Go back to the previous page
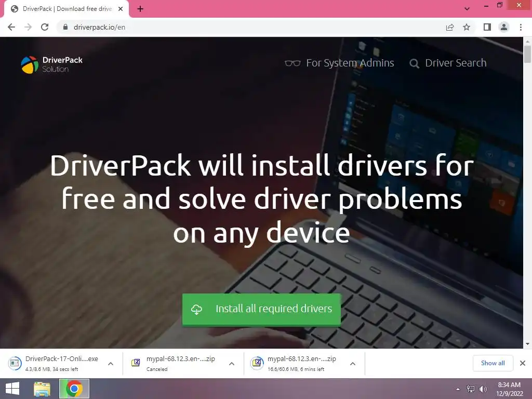Image resolution: width=532 pixels, height=399 pixels. [x=11, y=27]
